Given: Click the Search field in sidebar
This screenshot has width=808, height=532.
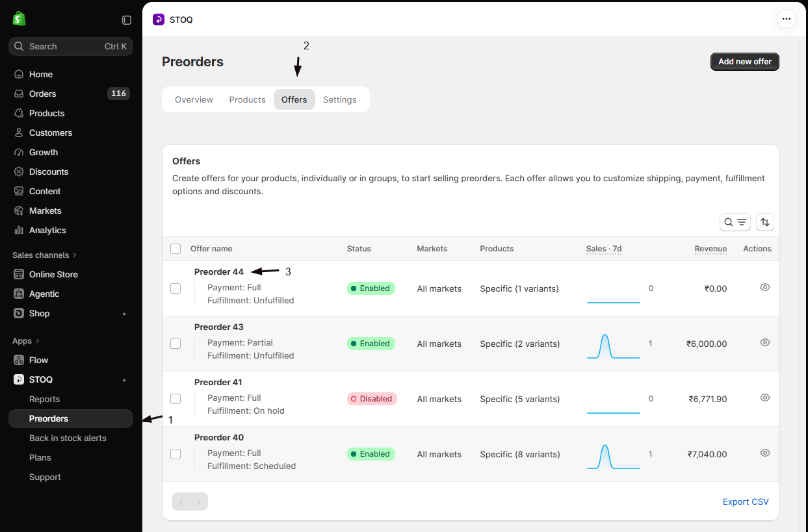Looking at the screenshot, I should 71,46.
